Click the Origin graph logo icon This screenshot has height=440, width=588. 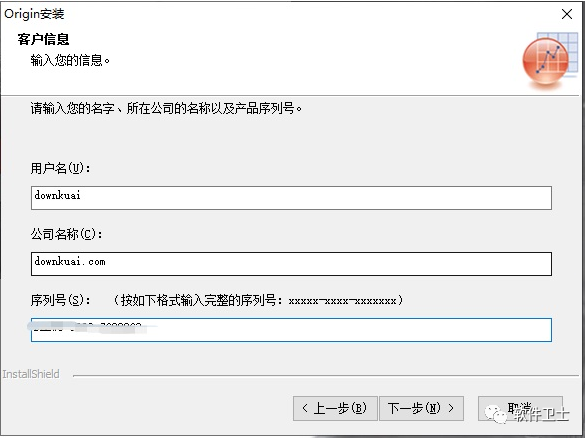click(550, 60)
